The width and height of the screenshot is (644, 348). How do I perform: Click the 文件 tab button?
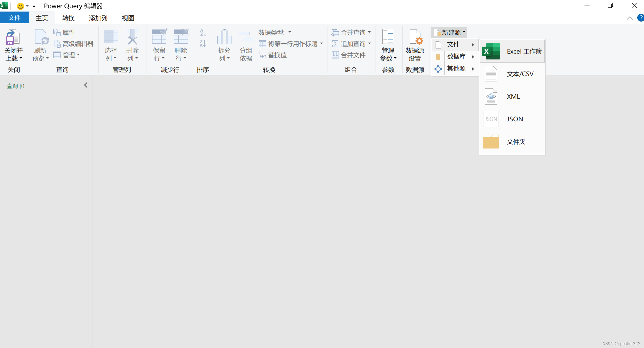click(14, 18)
